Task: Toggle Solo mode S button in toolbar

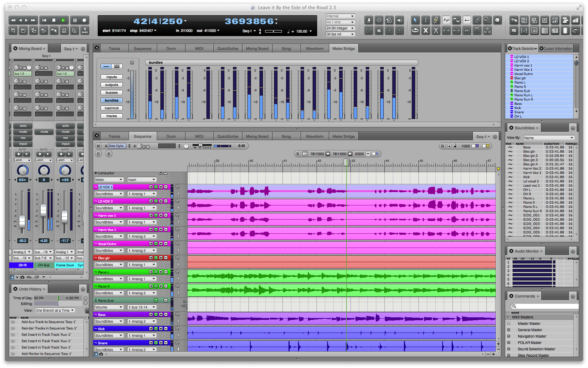Action: pos(379,30)
